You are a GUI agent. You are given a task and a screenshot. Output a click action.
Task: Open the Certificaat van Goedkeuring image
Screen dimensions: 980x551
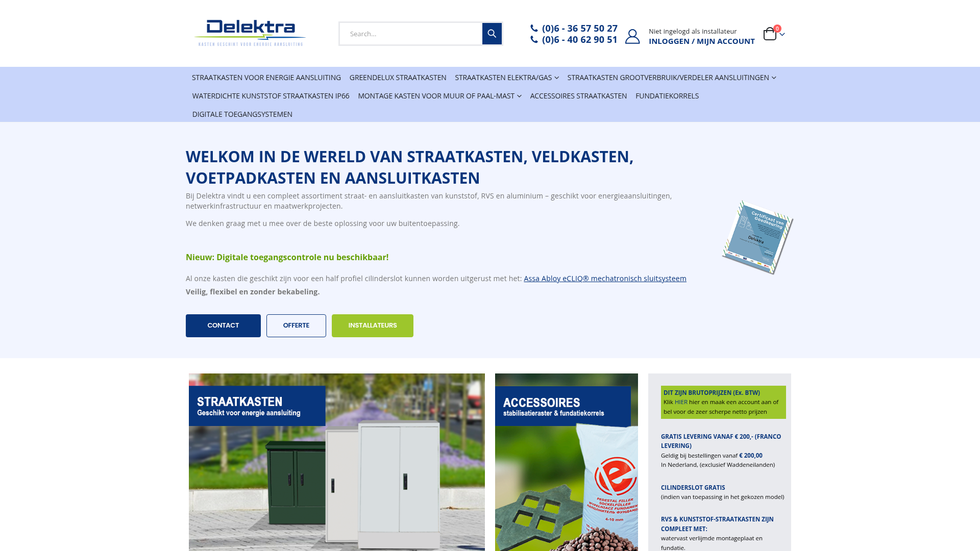point(757,237)
